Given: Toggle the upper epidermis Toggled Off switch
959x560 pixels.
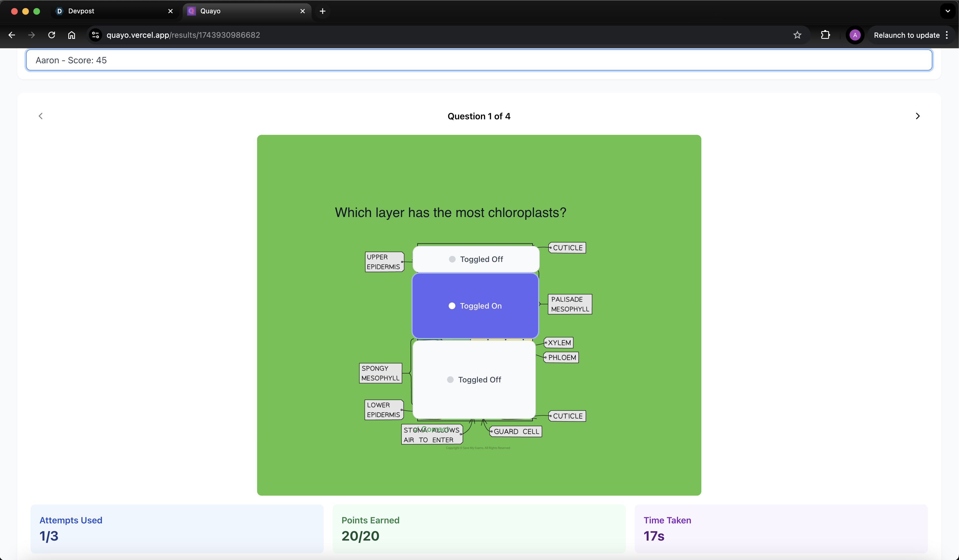Looking at the screenshot, I should (x=476, y=259).
